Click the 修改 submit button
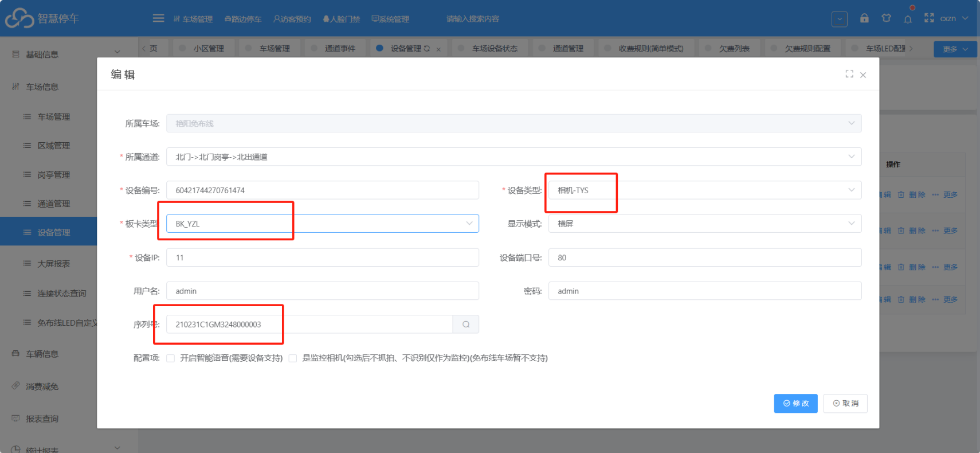The height and width of the screenshot is (453, 980). tap(795, 404)
